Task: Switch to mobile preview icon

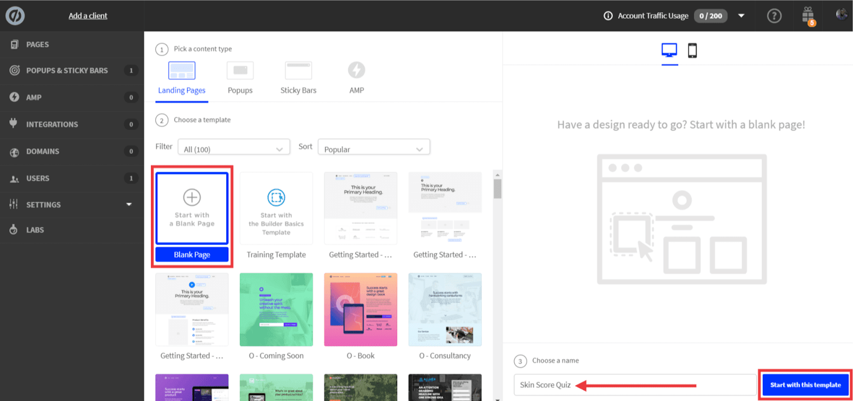Action: pyautogui.click(x=692, y=50)
